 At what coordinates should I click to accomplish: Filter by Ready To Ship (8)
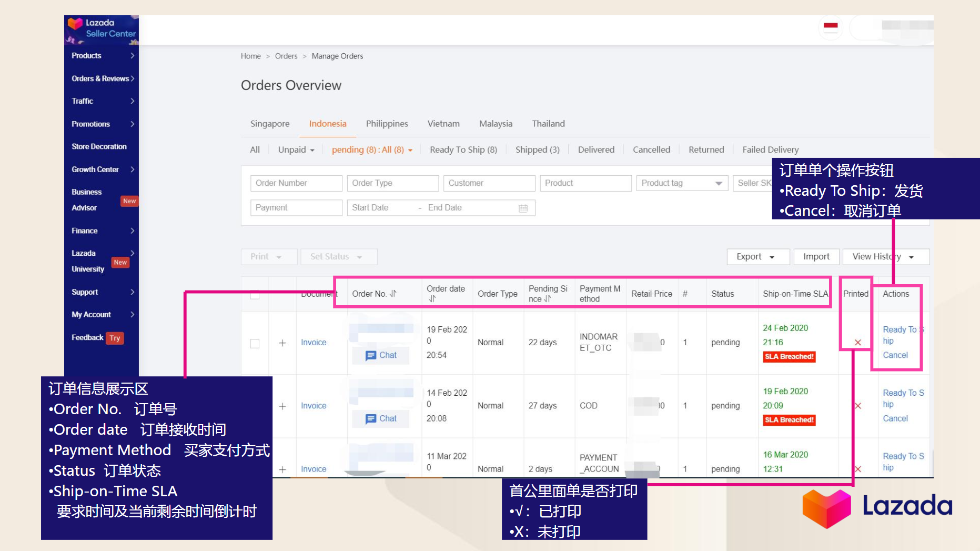pos(463,149)
